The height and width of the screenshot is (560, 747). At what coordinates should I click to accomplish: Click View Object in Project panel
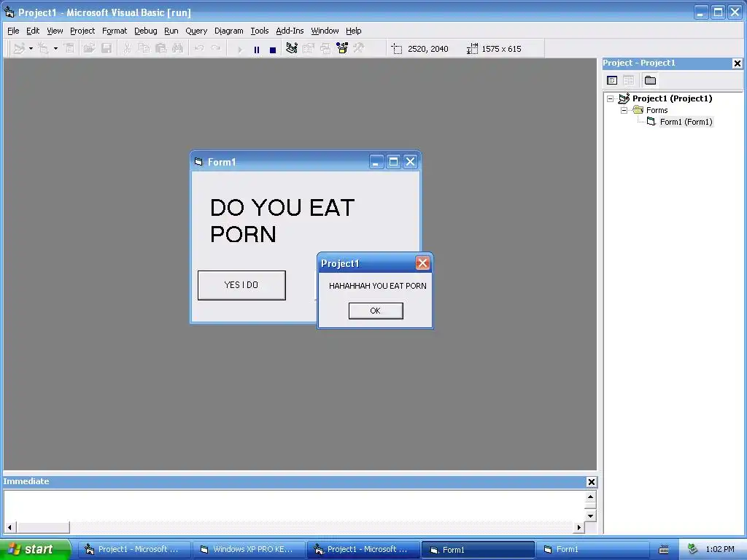(x=629, y=80)
